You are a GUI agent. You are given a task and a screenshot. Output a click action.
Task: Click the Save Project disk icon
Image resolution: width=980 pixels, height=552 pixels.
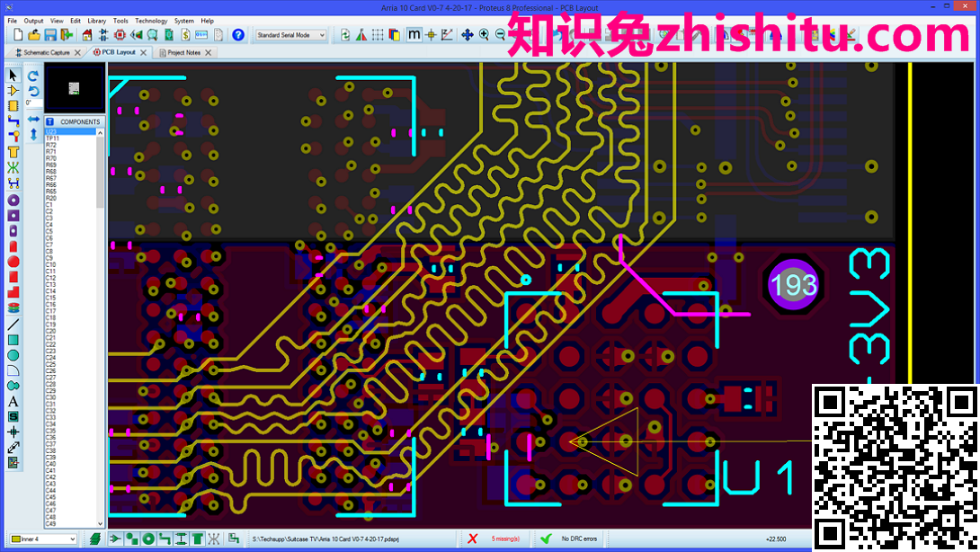[50, 35]
